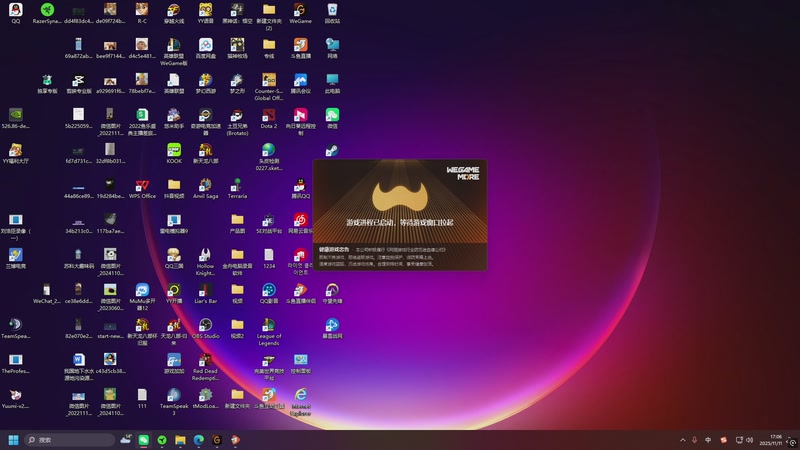This screenshot has height=450, width=800.
Task: Expand the hidden system tray icons
Action: coord(682,440)
